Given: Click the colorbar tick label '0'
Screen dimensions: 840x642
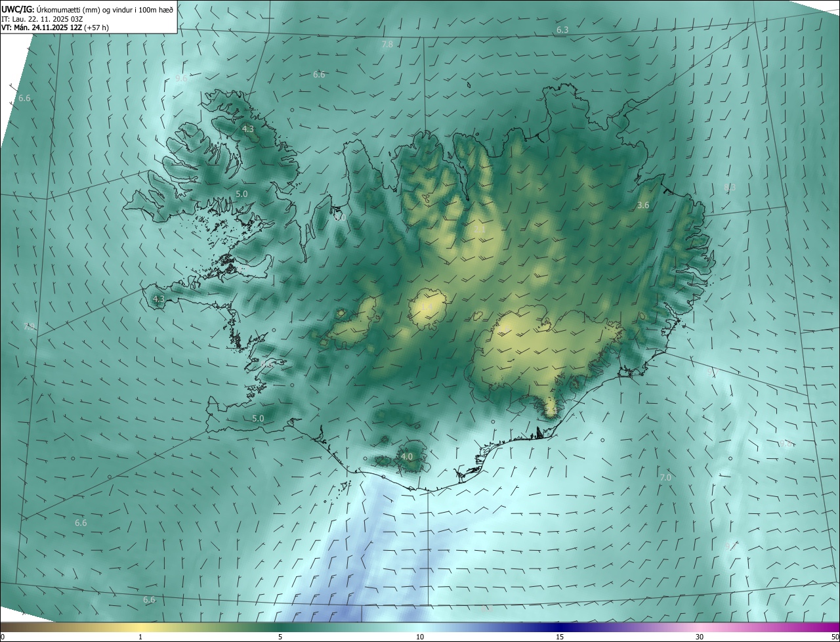Looking at the screenshot, I should click(x=3, y=637).
